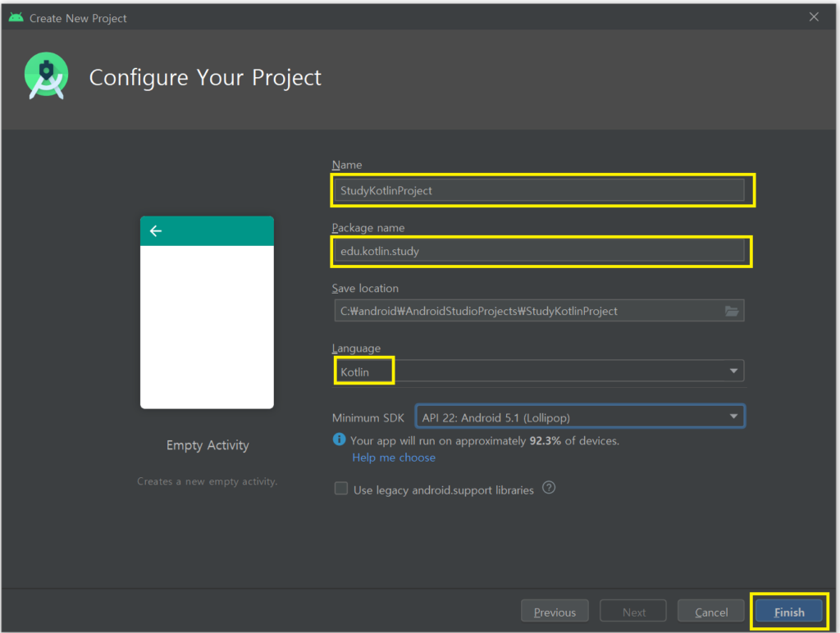Enable Use legacy android.support libraries checkbox
Image resolution: width=840 pixels, height=633 pixels.
coord(341,489)
